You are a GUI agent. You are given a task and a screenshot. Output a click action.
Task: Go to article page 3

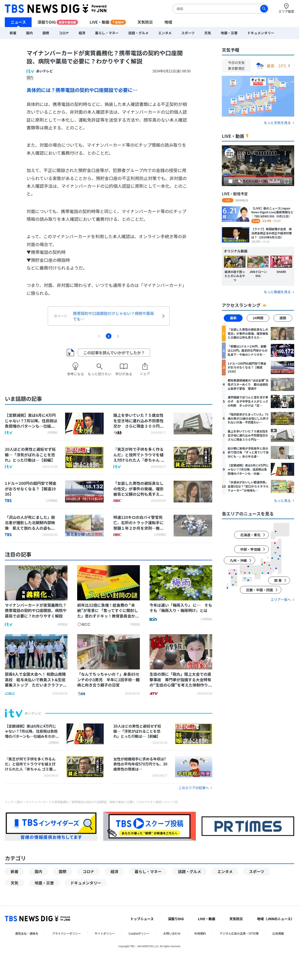click(118, 336)
